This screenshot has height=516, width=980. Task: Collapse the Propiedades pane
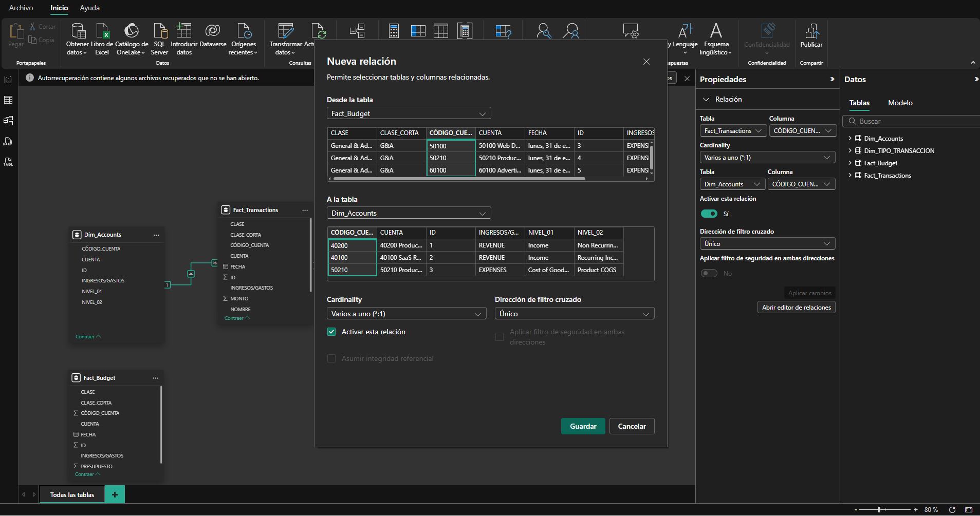832,79
